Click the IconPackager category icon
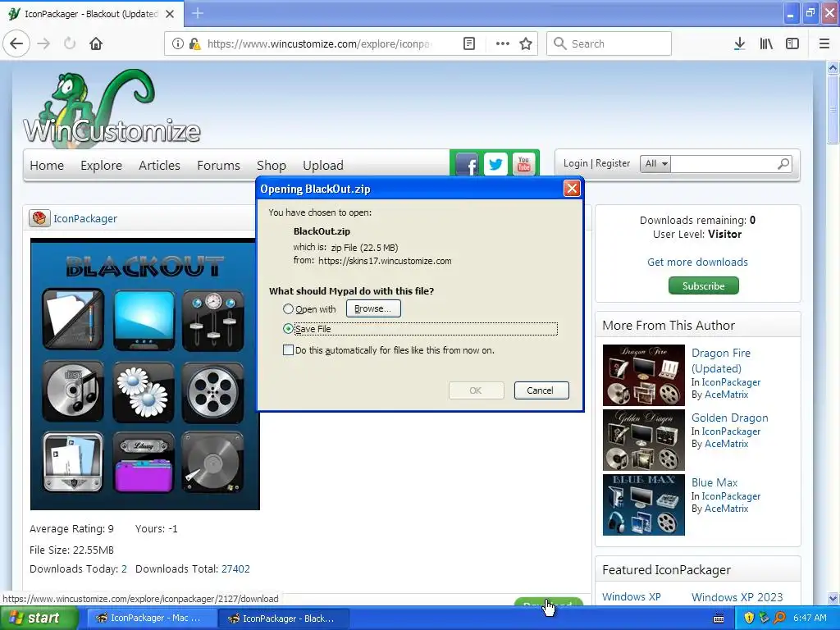Screen dimensions: 840x630 pyautogui.click(x=39, y=218)
